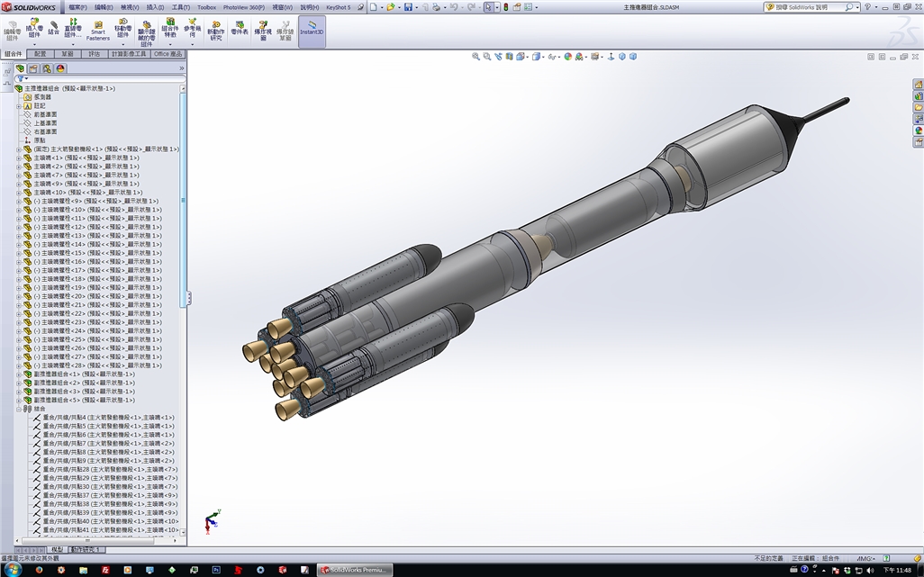Image resolution: width=924 pixels, height=577 pixels.
Task: Click the Previous View icon
Action: click(x=498, y=57)
